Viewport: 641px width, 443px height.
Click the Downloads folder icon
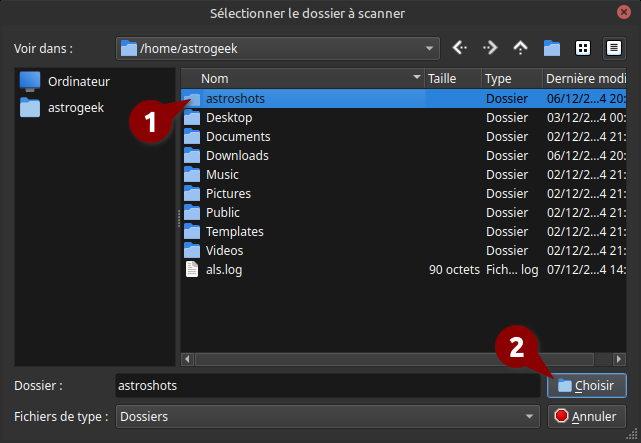click(192, 156)
